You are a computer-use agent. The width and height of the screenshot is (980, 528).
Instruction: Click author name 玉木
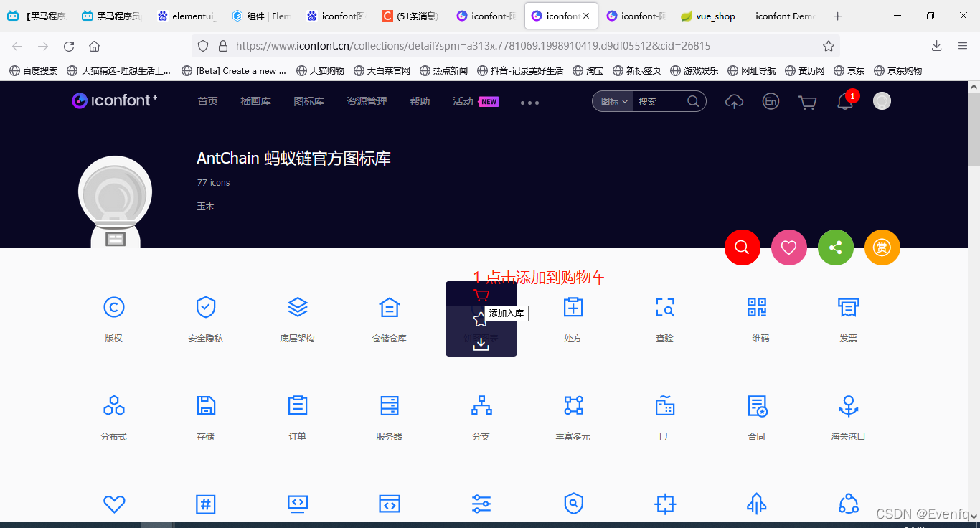click(x=206, y=206)
